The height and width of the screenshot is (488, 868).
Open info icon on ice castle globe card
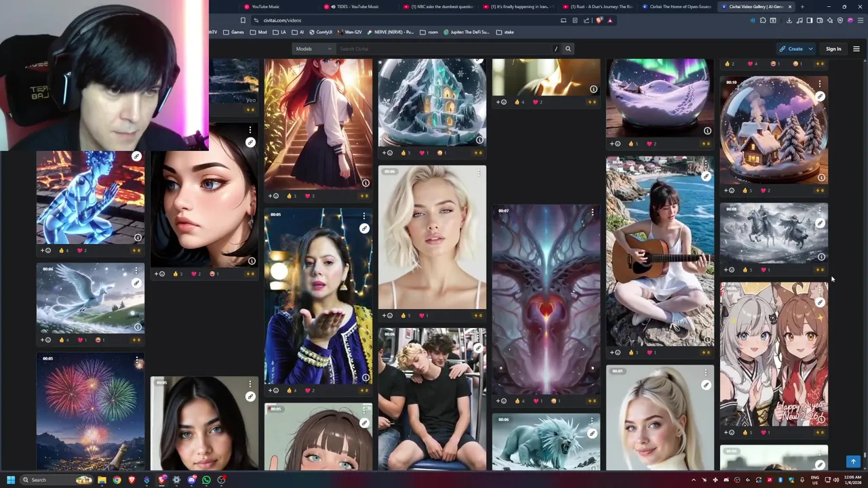pos(479,140)
